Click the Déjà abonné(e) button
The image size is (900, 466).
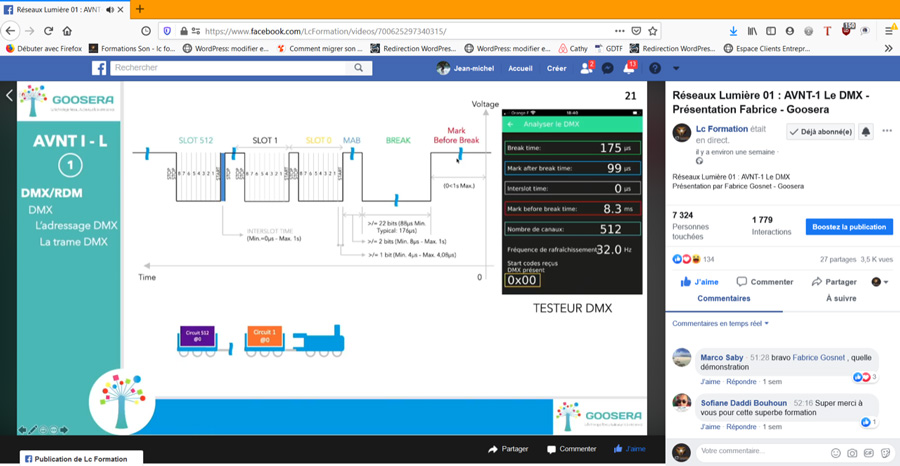coord(820,132)
